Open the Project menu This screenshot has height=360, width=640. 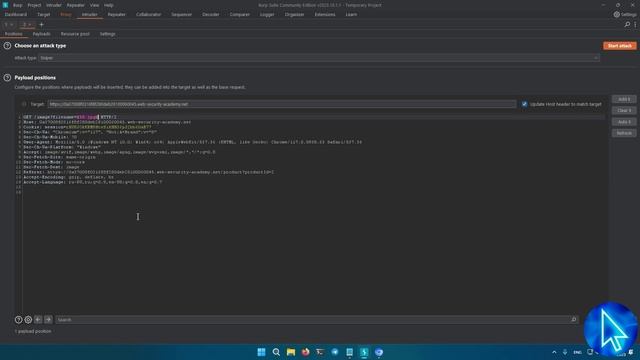[x=34, y=5]
